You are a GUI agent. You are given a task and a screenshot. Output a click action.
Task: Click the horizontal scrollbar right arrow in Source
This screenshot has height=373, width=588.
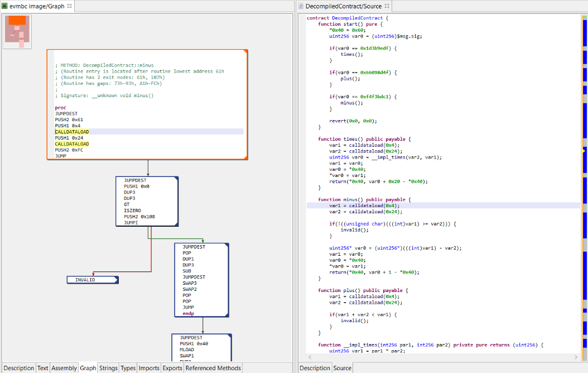(576, 357)
